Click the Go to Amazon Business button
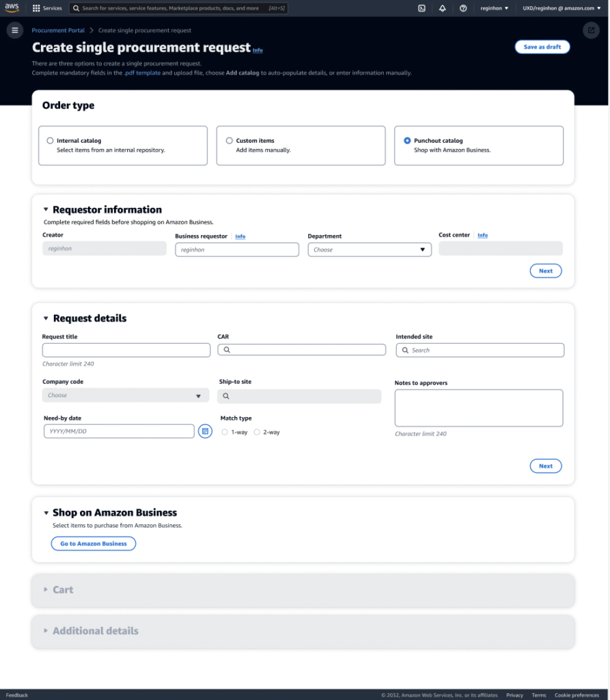Viewport: 610px width, 700px height. (94, 543)
